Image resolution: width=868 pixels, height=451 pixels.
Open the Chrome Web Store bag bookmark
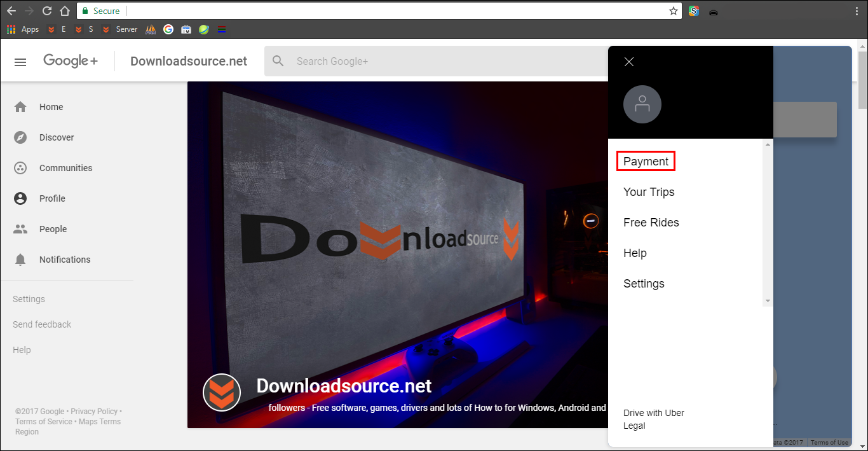[x=186, y=29]
